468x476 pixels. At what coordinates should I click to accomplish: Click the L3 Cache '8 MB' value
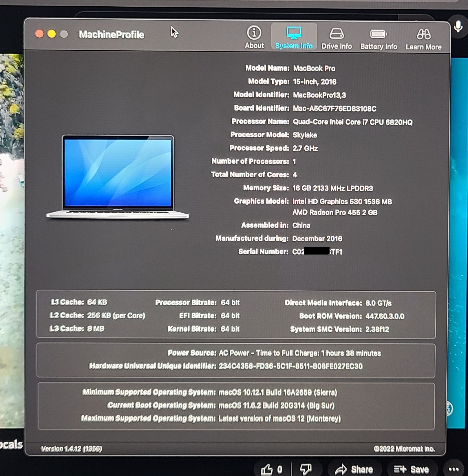point(96,329)
